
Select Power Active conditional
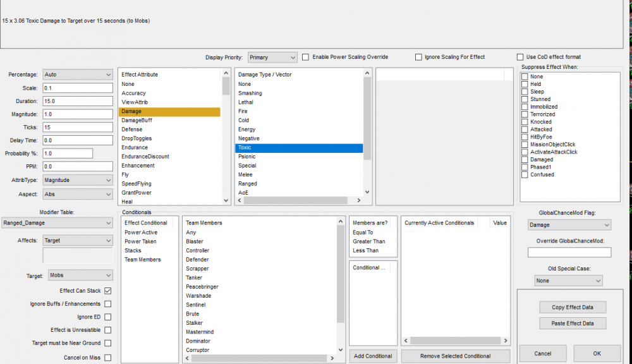click(141, 232)
